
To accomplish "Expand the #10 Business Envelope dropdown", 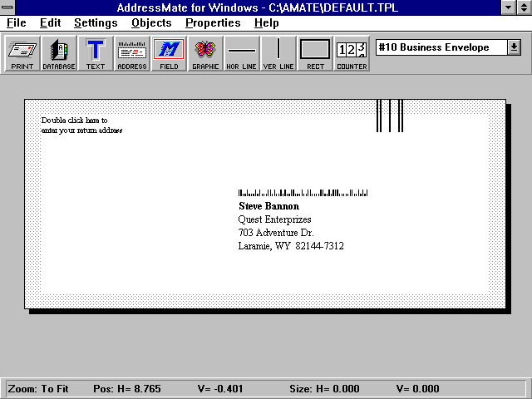I will 514,48.
